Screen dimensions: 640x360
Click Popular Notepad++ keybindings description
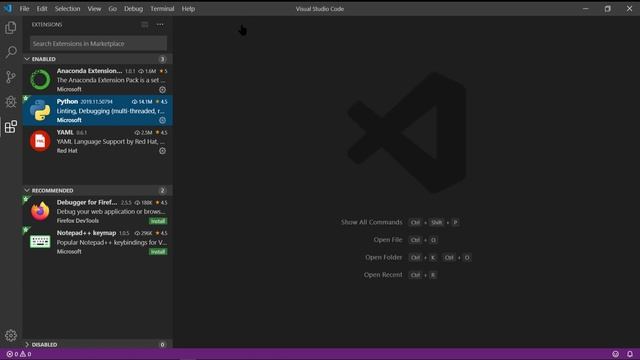pos(111,242)
